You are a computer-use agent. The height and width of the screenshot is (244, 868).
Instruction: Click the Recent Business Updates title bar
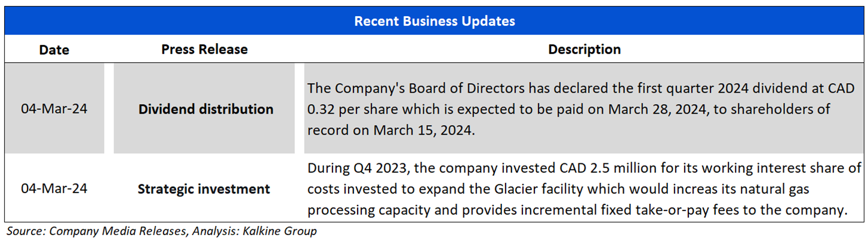click(434, 21)
